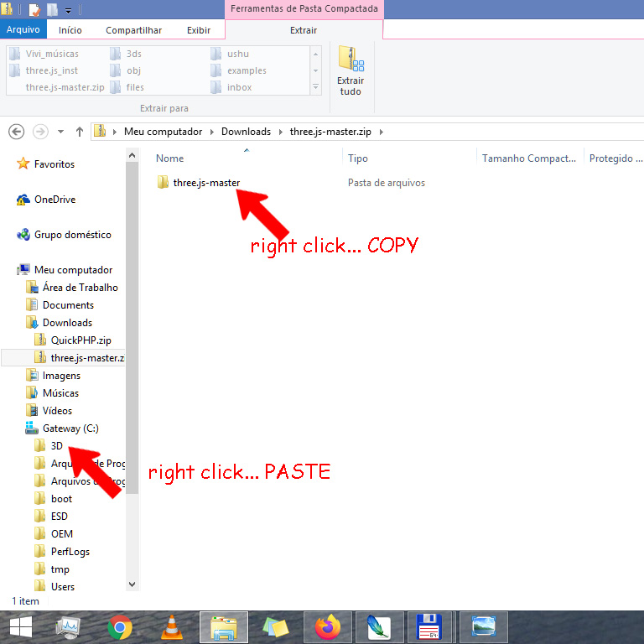Open VLC media player from taskbar
This screenshot has width=644, height=644.
point(172,626)
